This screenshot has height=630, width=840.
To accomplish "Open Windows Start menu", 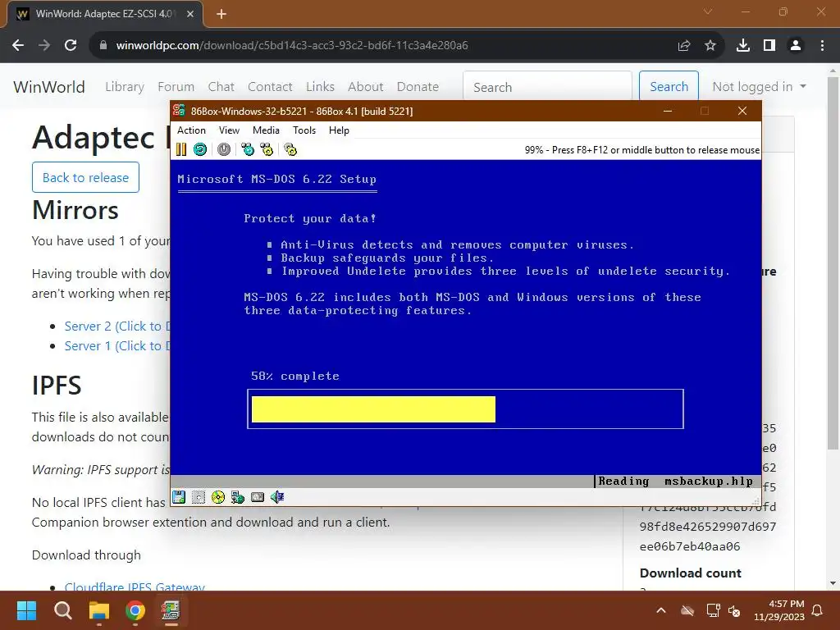I will [x=26, y=610].
